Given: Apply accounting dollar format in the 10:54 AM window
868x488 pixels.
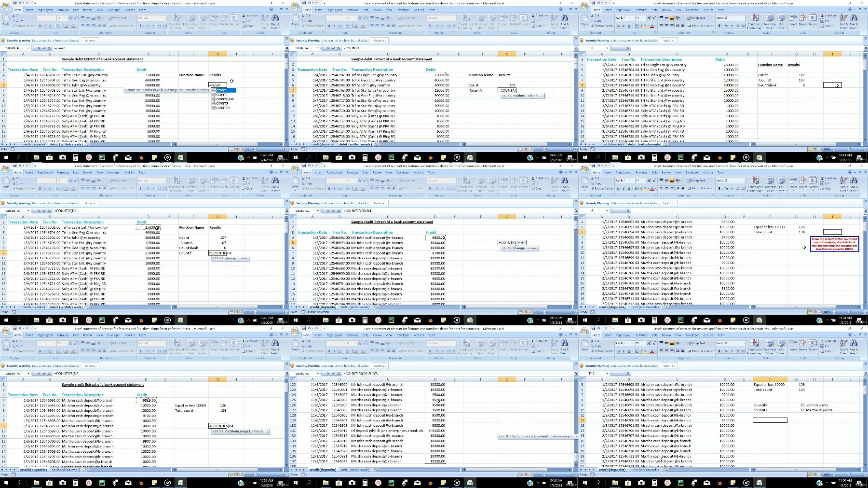Looking at the screenshot, I should 719,188.
